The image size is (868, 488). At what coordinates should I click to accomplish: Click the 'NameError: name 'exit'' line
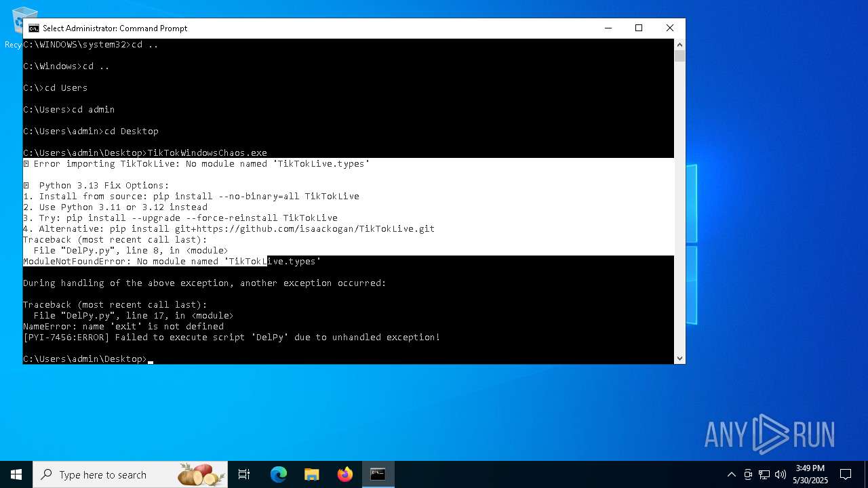tap(123, 326)
